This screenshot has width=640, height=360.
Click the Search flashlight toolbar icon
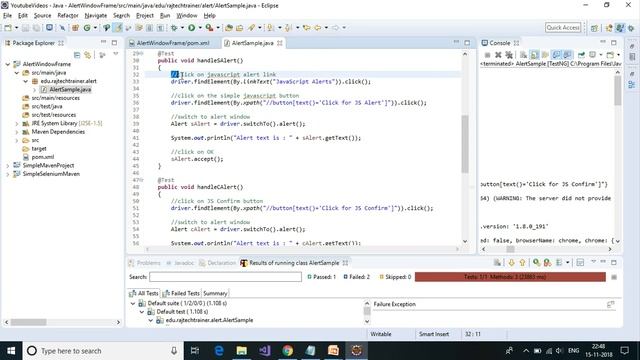coord(251,28)
